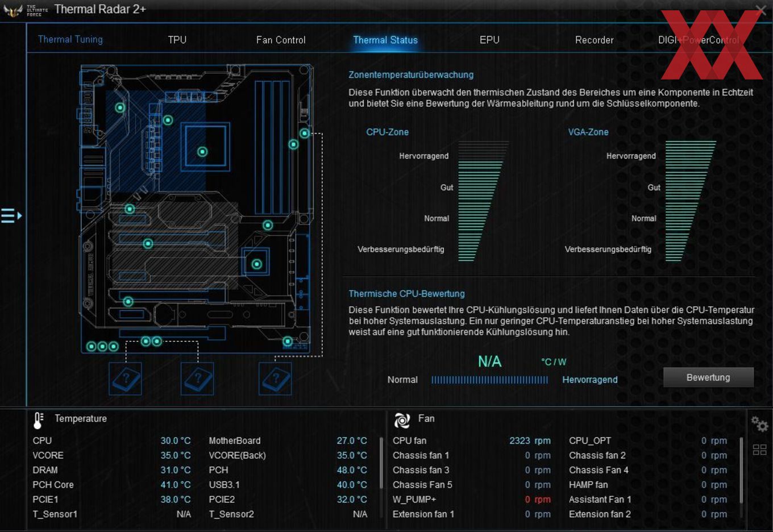Select the PCH 48.0 °C row
The width and height of the screenshot is (773, 532).
click(x=288, y=470)
